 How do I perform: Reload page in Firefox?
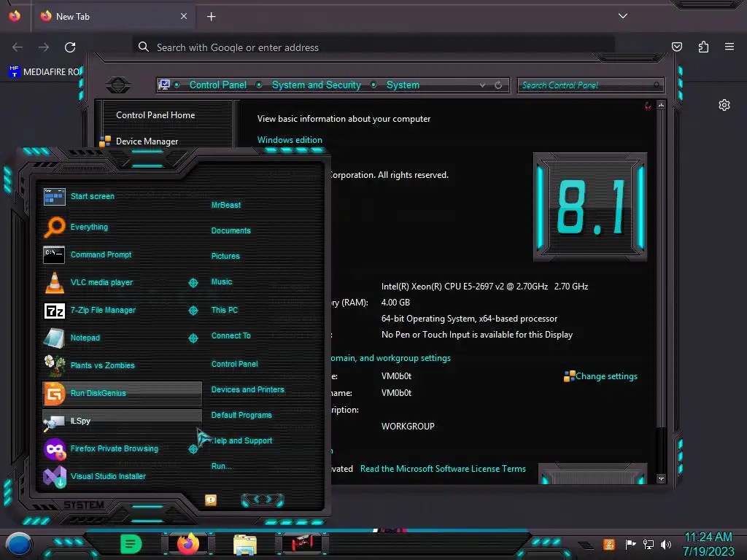[70, 47]
